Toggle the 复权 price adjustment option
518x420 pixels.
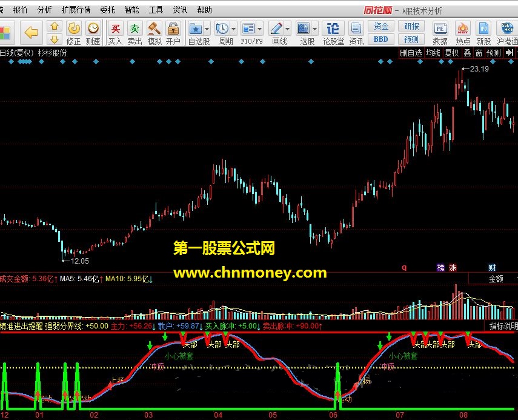point(451,53)
